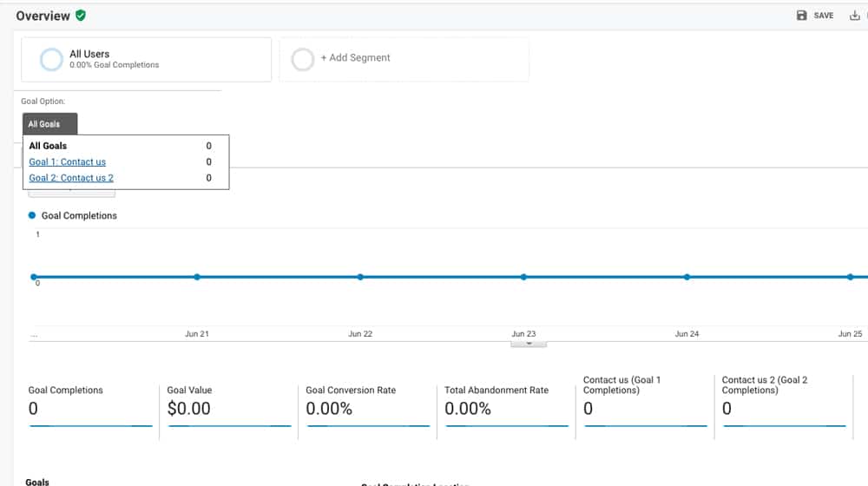Expand the chart annotations drawer arrow

[529, 344]
